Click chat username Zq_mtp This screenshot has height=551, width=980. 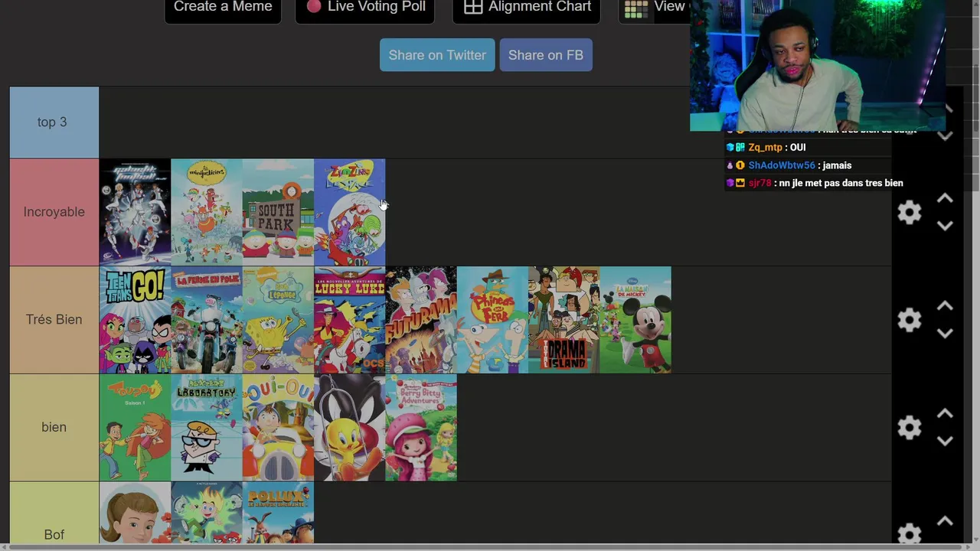coord(766,148)
